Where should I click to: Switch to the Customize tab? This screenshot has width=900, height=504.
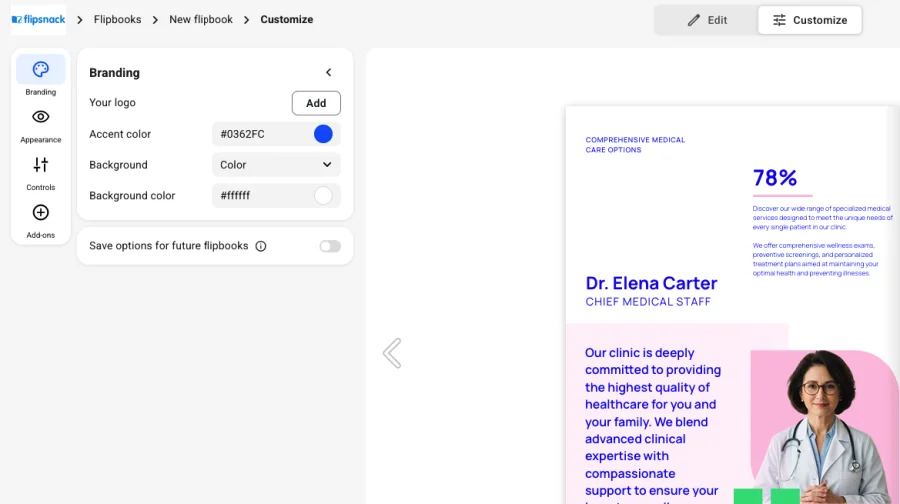tap(809, 20)
